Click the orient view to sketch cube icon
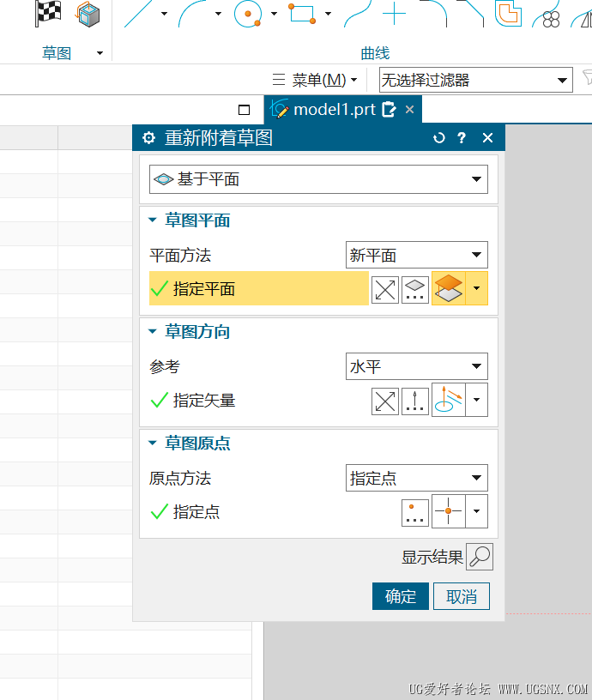 tap(88, 14)
